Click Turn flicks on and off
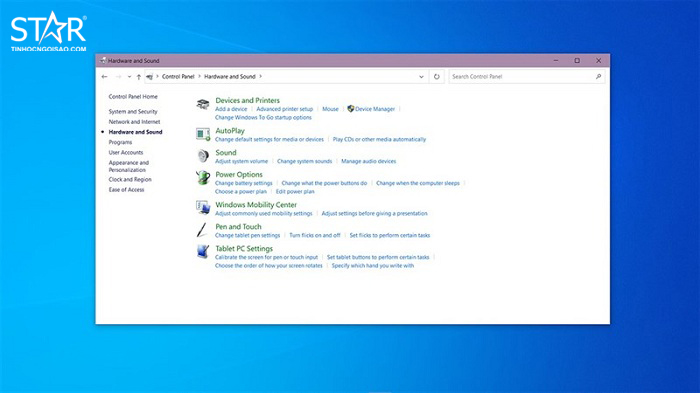 [x=315, y=235]
